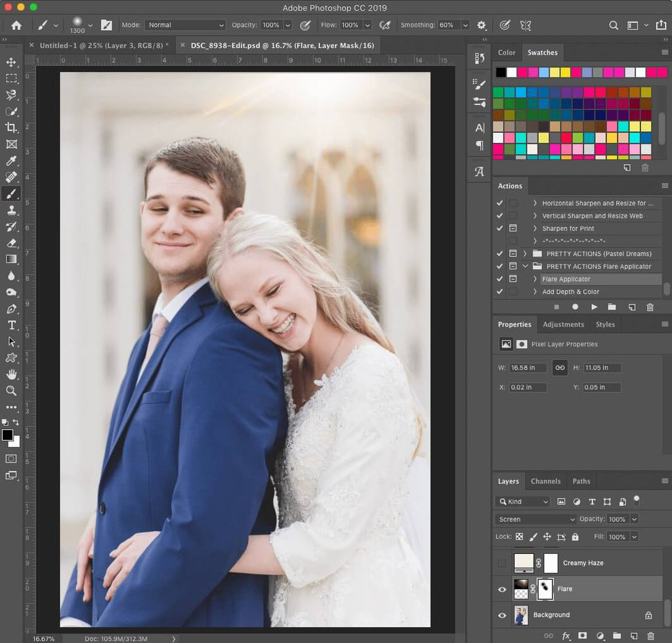This screenshot has height=643, width=672.
Task: Play the selected action in Actions panel
Action: point(594,306)
